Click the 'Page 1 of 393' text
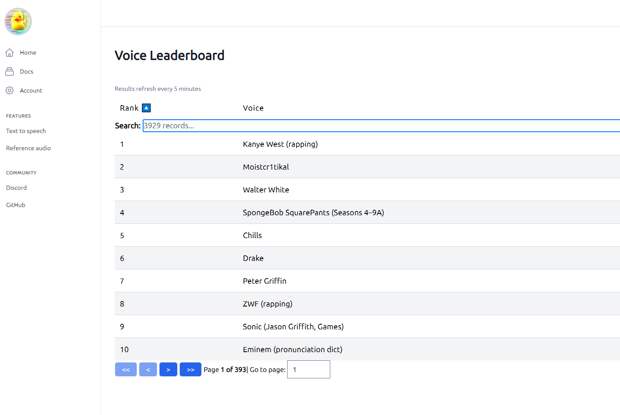The width and height of the screenshot is (620, 415). pos(225,370)
